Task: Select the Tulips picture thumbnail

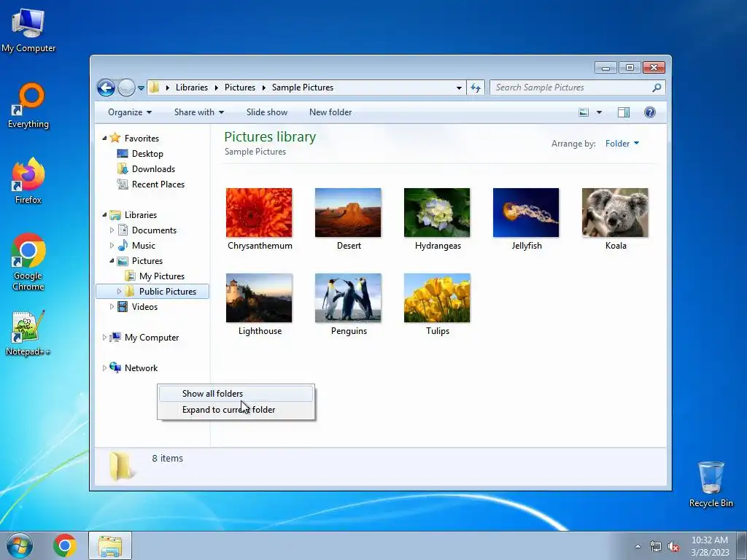Action: (x=437, y=298)
